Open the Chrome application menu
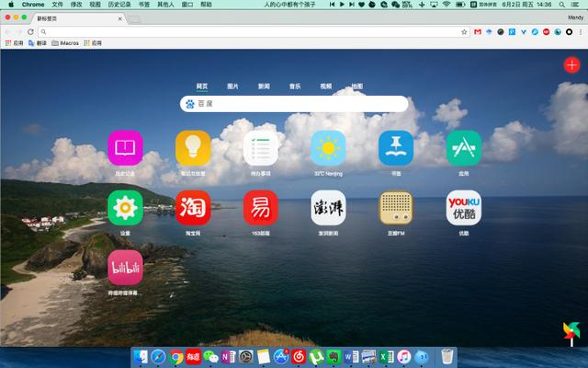 click(33, 5)
